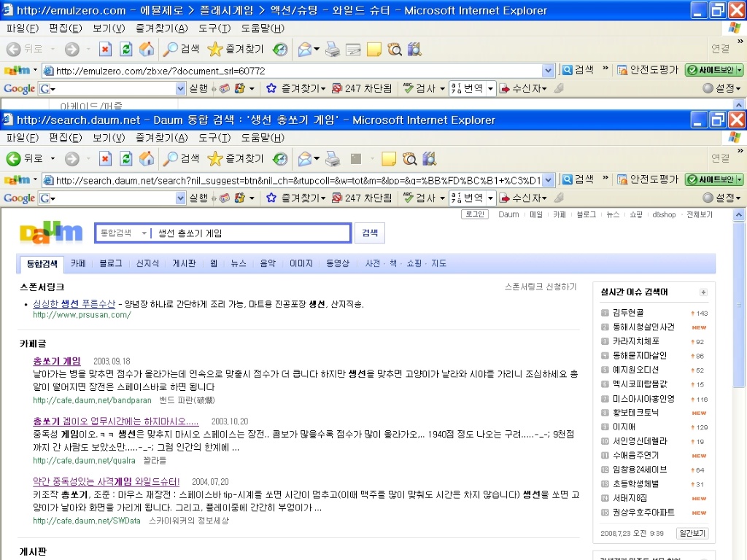Open the 사이트보안 dropdown in the front window

coord(740,179)
